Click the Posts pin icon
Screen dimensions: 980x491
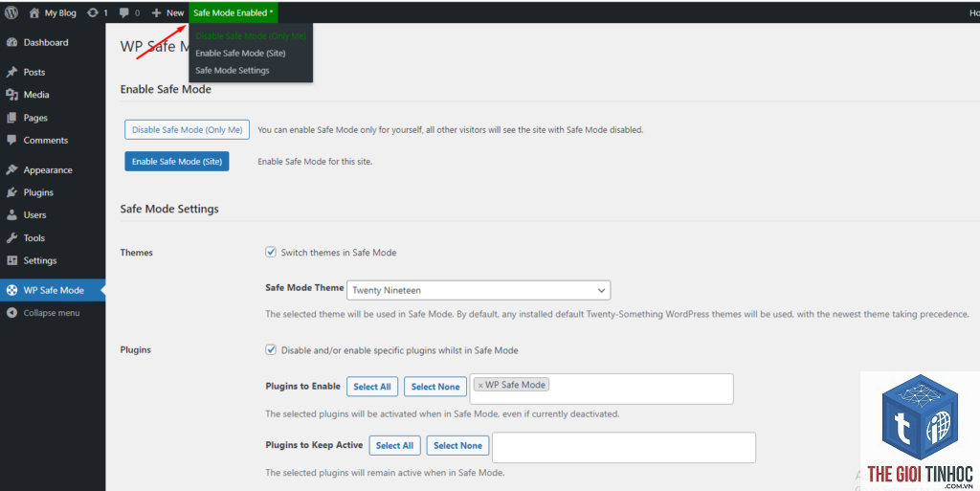click(11, 72)
